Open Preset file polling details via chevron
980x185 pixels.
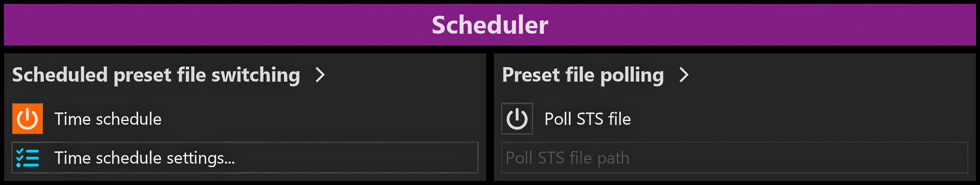[684, 75]
